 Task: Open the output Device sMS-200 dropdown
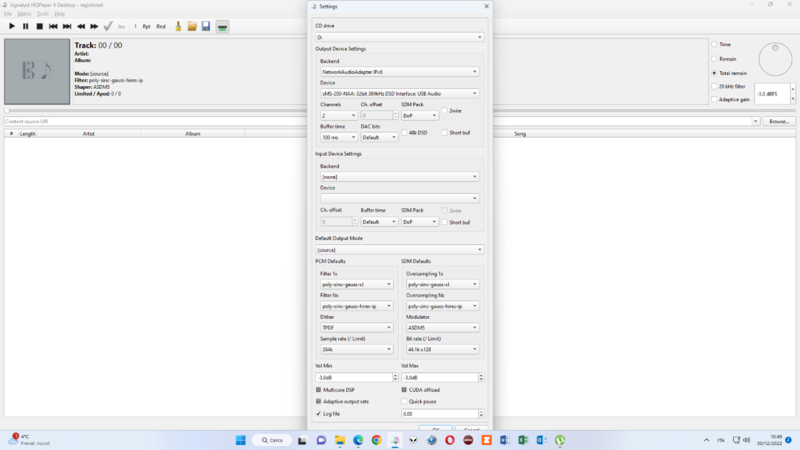(x=399, y=94)
